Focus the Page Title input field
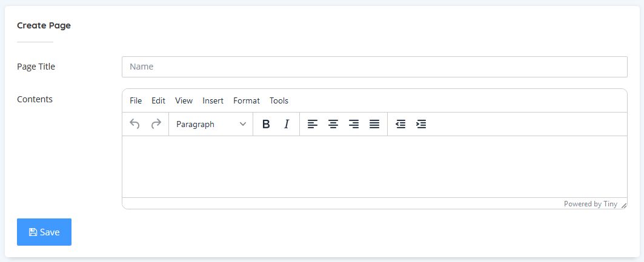This screenshot has height=262, width=644. tap(374, 67)
